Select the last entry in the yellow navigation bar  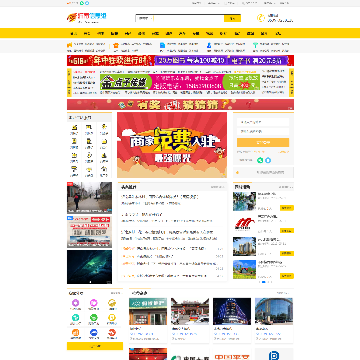point(278,33)
